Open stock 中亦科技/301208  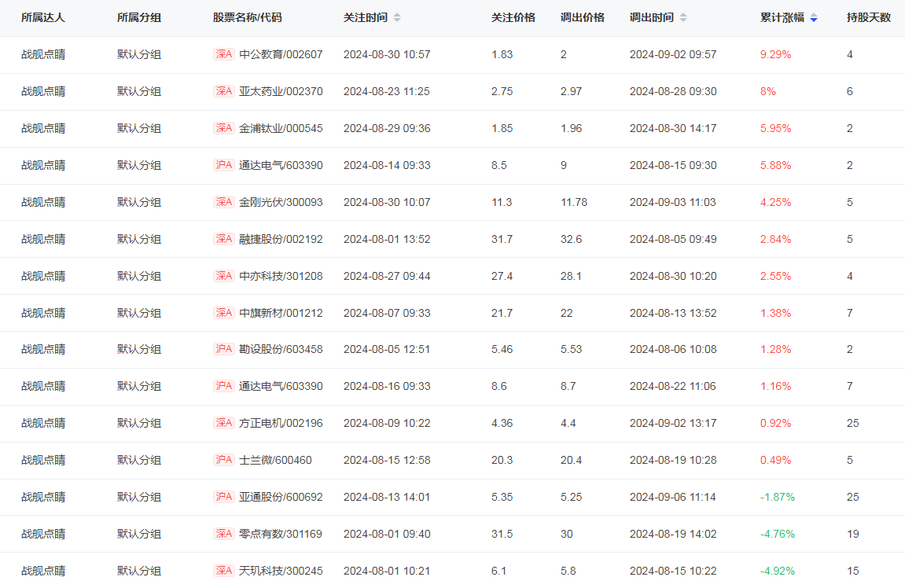click(x=281, y=276)
